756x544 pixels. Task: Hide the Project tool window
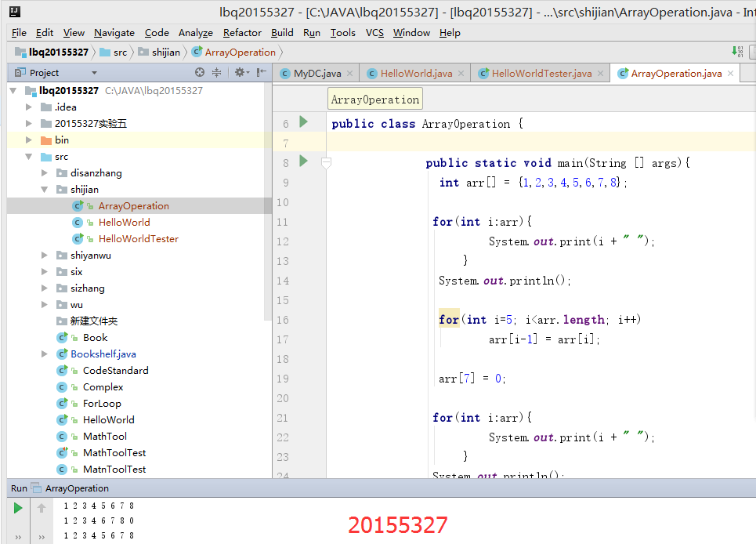click(x=262, y=72)
